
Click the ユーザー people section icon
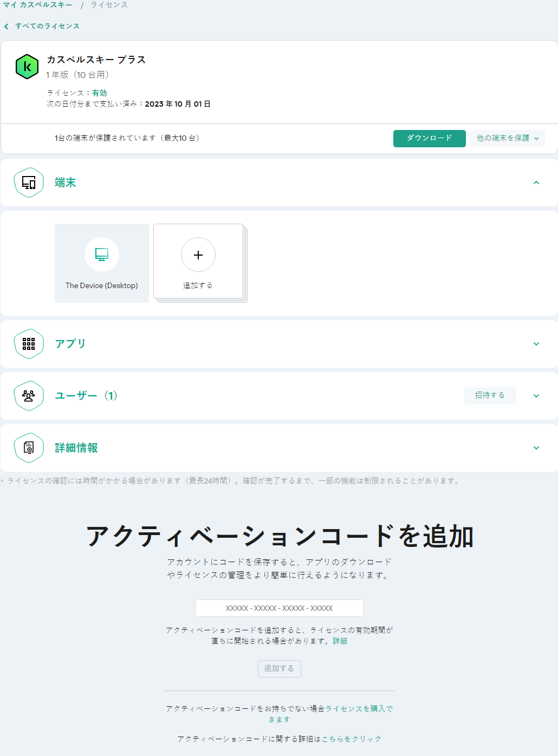point(29,395)
